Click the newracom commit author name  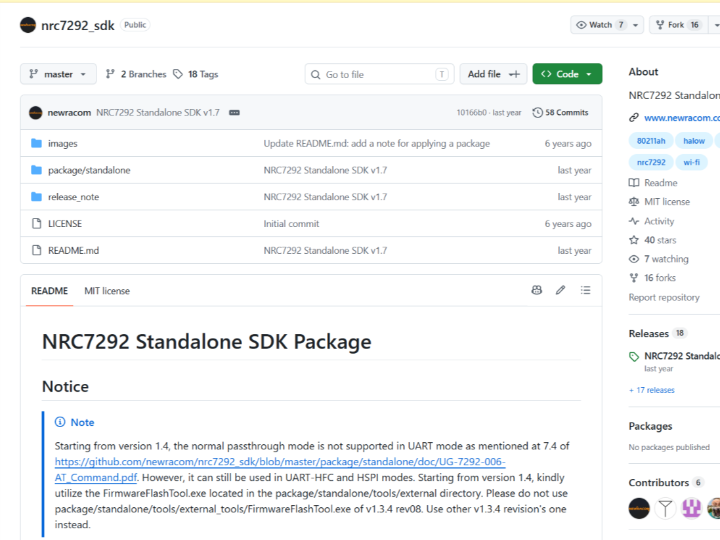tap(69, 112)
